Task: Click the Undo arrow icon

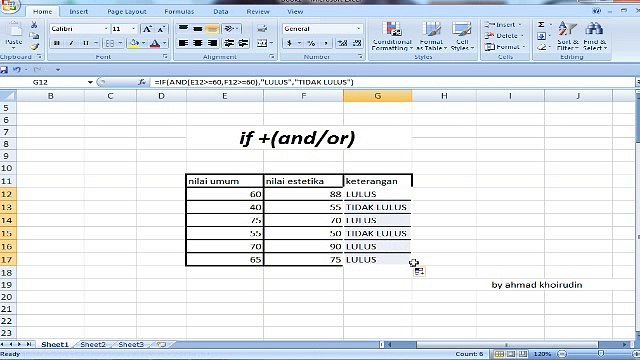Action: 17,70
